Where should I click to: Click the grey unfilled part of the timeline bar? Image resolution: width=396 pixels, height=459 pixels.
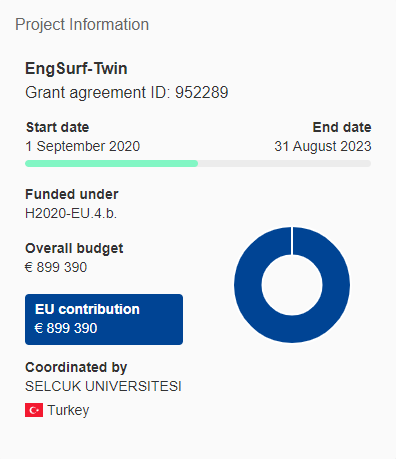[x=284, y=163]
